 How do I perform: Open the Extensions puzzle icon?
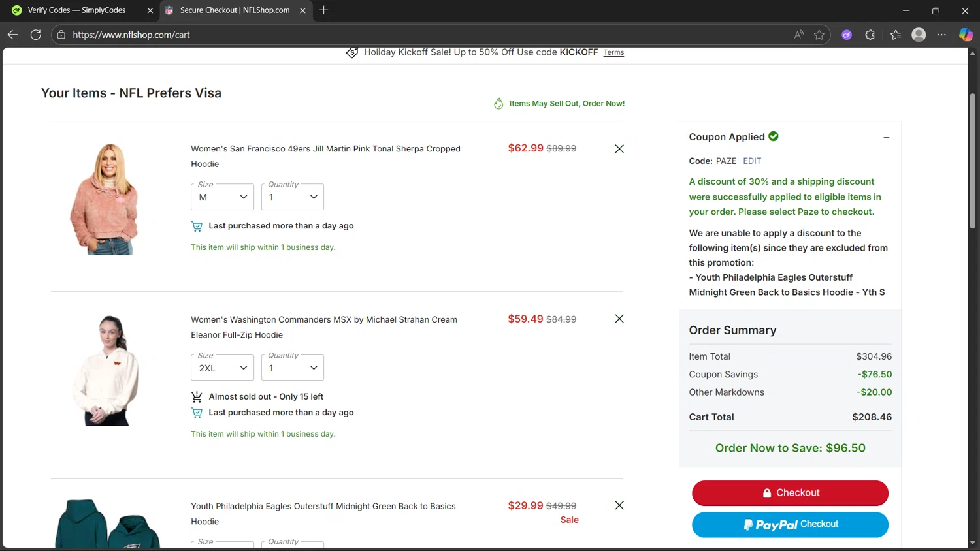(870, 35)
